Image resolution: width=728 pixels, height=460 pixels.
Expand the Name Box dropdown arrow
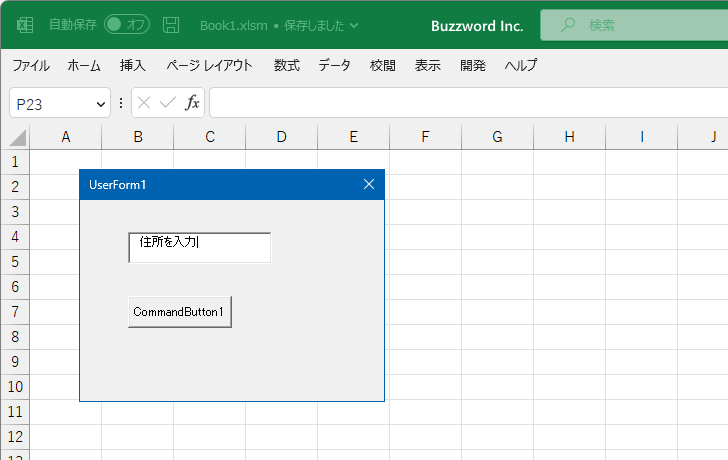(100, 104)
